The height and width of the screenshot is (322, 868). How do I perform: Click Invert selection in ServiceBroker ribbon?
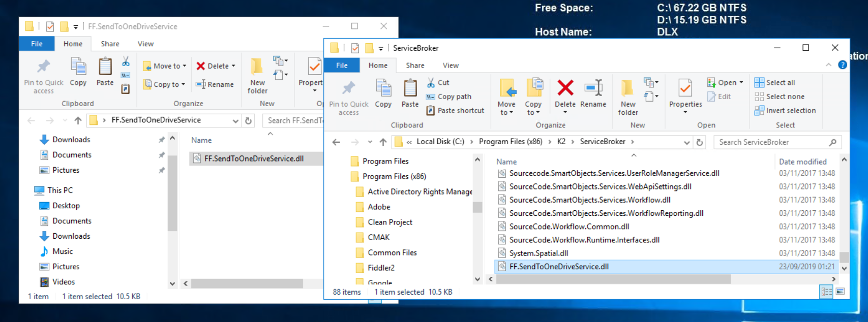(x=785, y=110)
